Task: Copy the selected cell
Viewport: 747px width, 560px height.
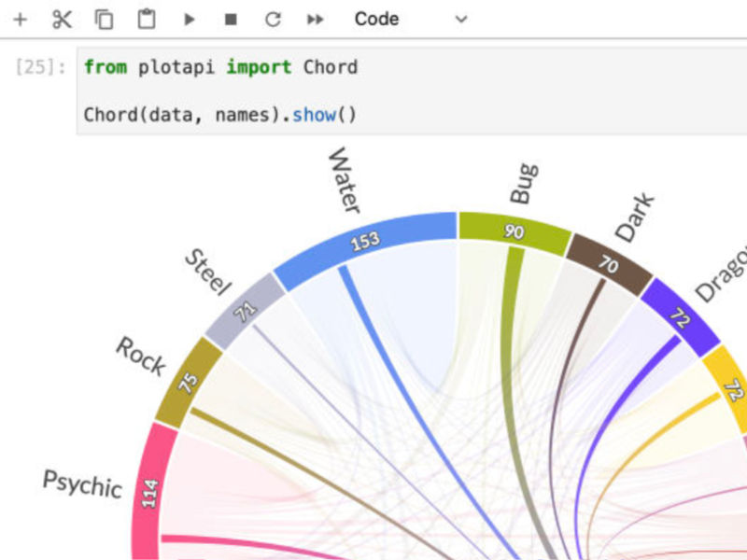Action: coord(105,19)
